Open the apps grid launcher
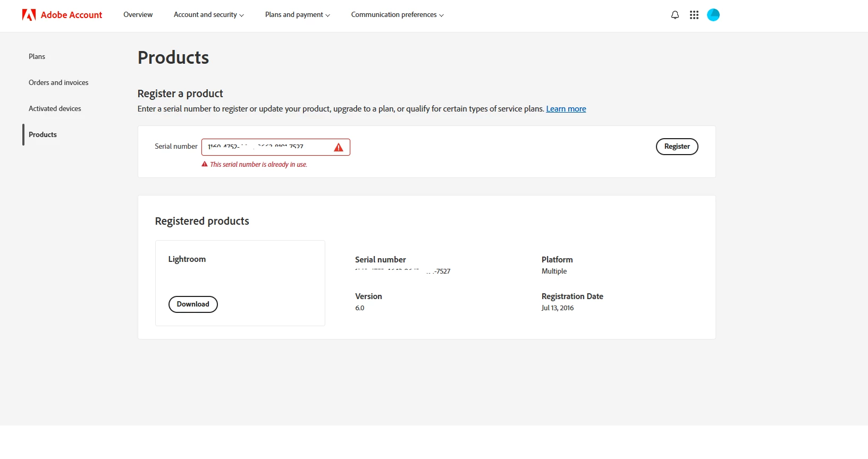868x459 pixels. tap(694, 15)
